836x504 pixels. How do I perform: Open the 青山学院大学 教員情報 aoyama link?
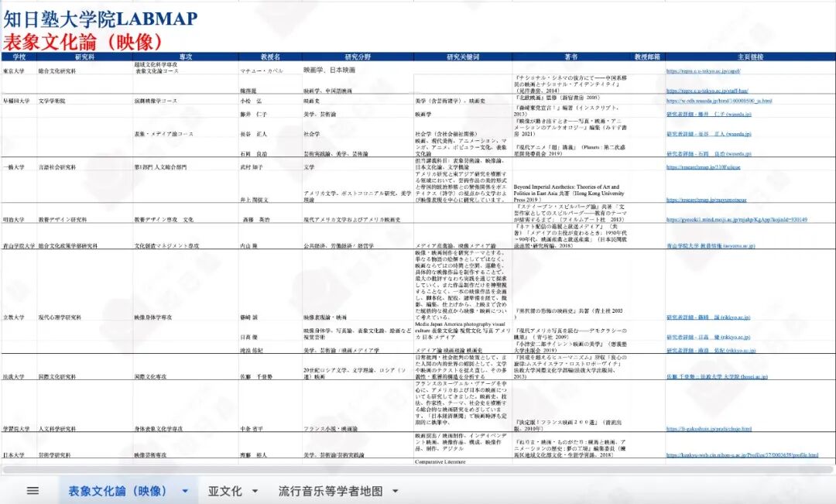click(711, 246)
